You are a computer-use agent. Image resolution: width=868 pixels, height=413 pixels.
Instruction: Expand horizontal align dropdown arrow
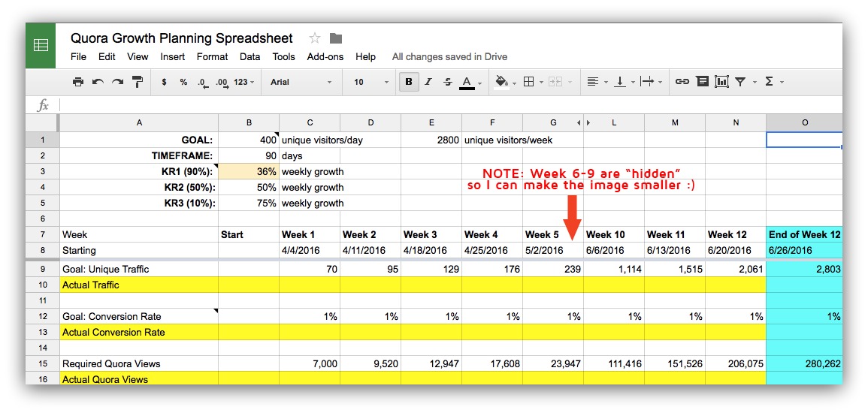606,83
